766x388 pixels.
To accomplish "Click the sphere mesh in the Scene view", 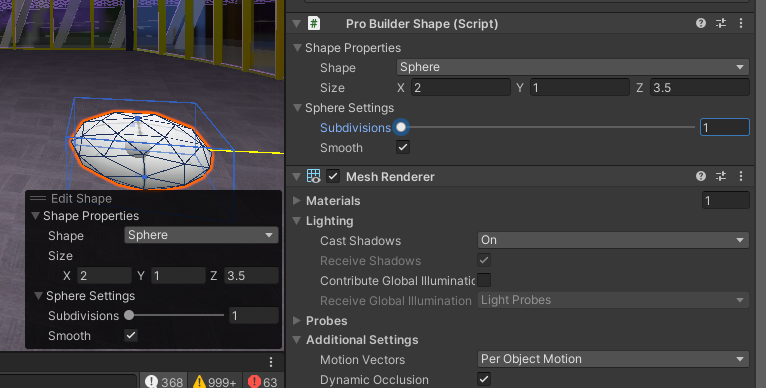I will [x=142, y=149].
